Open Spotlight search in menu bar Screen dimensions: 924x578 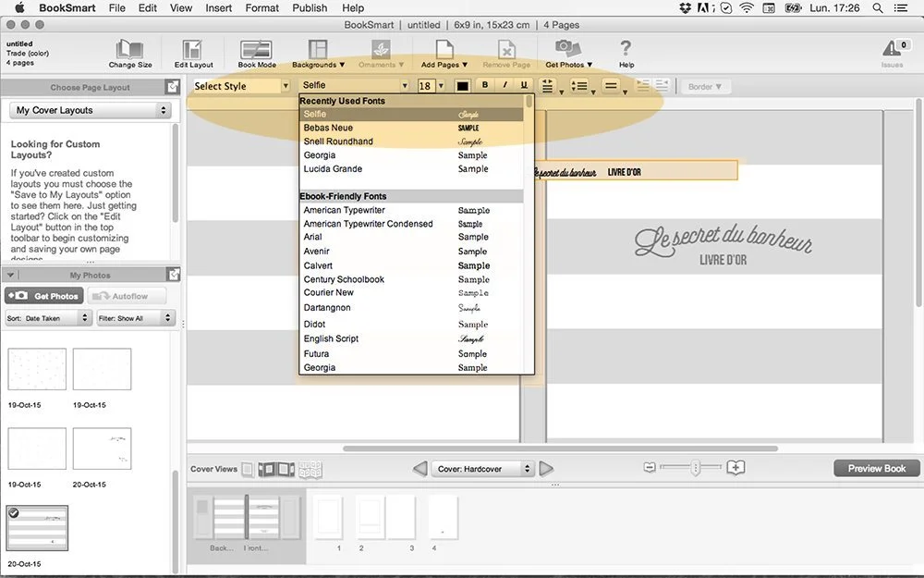[x=878, y=7]
